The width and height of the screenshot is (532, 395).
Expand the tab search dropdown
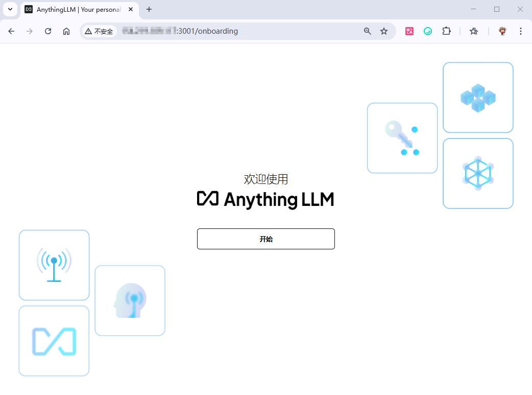10,9
